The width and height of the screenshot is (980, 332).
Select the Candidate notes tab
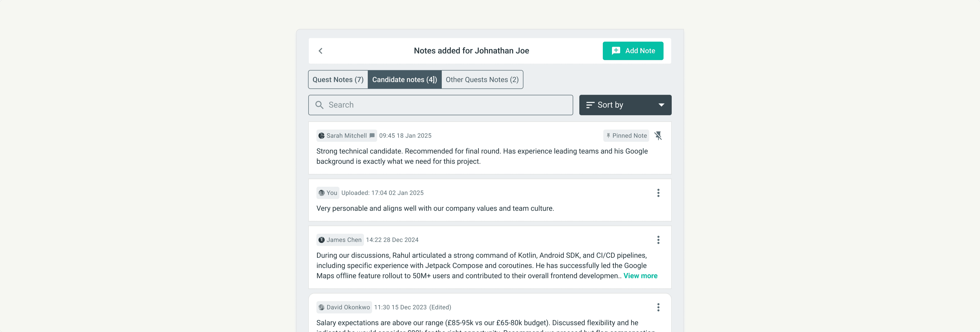pyautogui.click(x=405, y=80)
